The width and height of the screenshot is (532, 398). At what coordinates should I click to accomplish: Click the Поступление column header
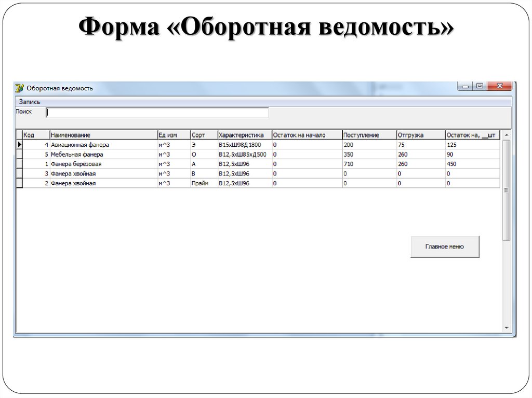(x=366, y=134)
